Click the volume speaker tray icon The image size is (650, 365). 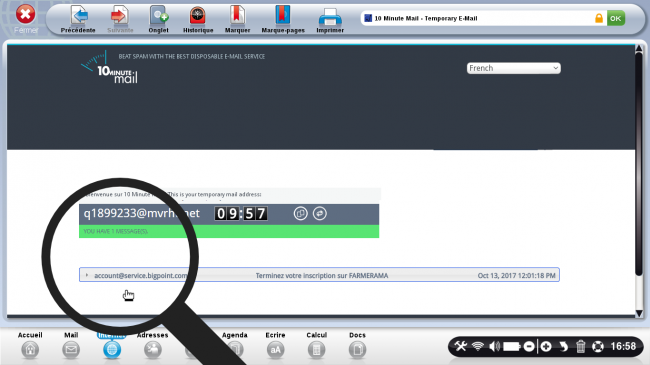click(x=495, y=346)
